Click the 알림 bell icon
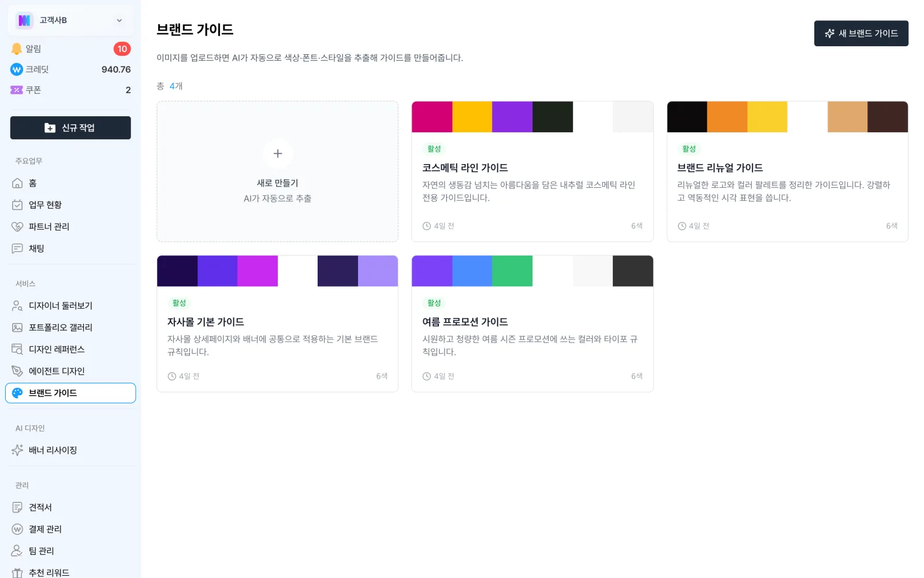Image resolution: width=924 pixels, height=578 pixels. click(17, 49)
